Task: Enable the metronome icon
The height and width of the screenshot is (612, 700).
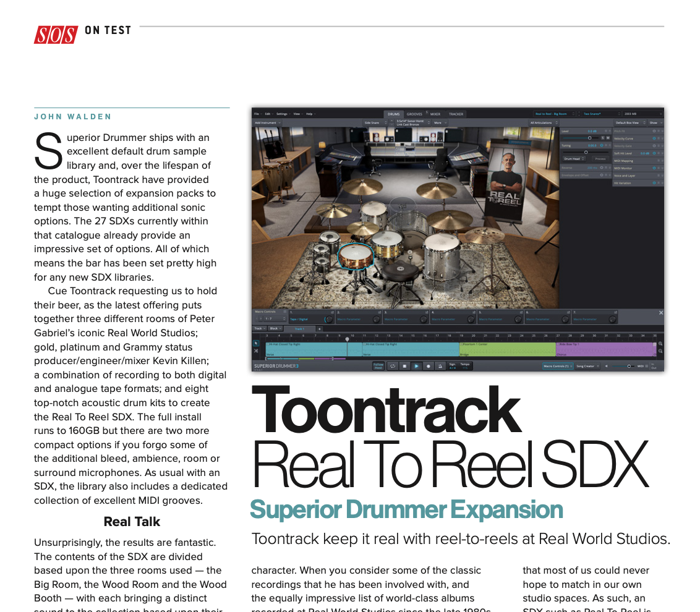Action: pyautogui.click(x=440, y=366)
